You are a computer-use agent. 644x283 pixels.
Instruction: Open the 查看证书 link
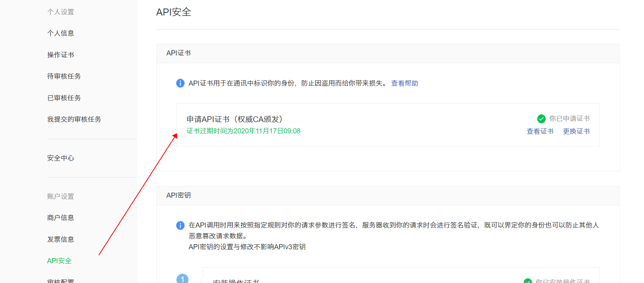pos(540,131)
